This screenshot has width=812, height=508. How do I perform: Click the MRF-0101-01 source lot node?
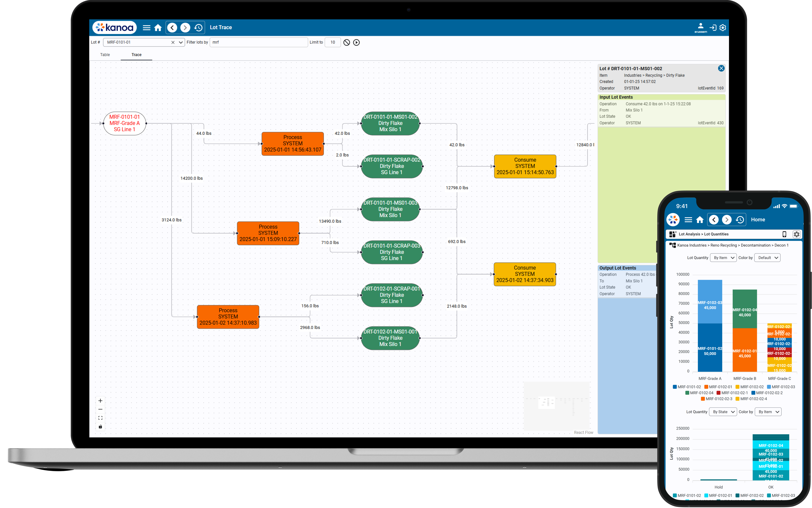(125, 123)
